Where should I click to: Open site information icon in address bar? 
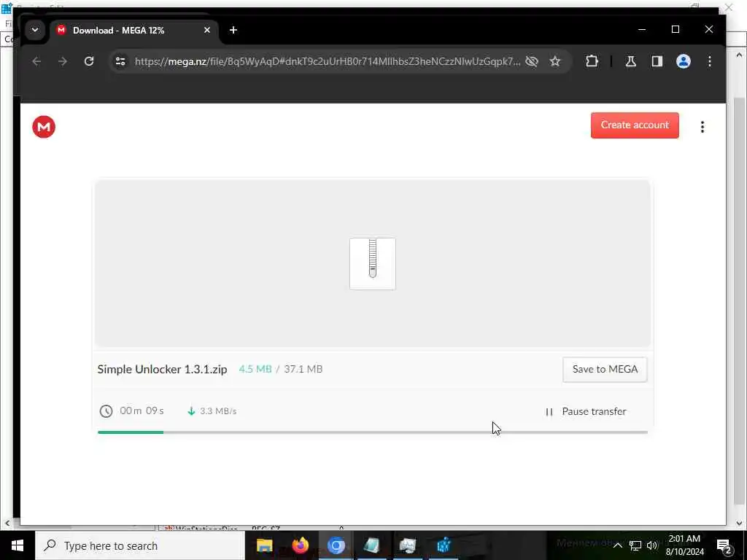120,61
